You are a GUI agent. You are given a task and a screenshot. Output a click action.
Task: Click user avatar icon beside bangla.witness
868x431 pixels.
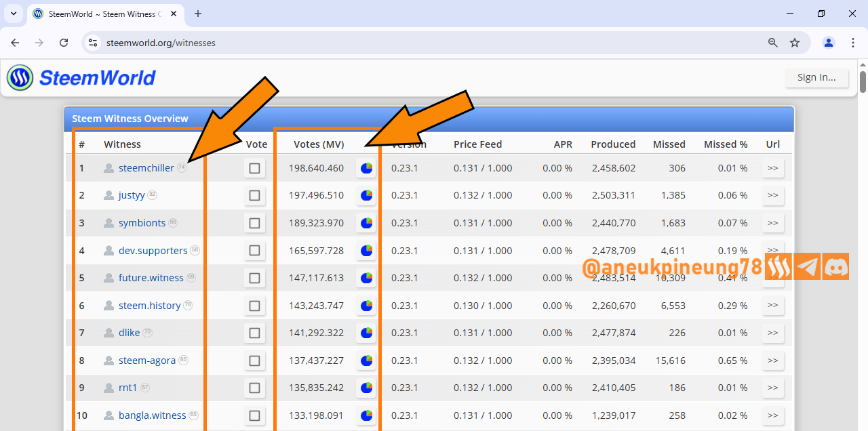108,415
